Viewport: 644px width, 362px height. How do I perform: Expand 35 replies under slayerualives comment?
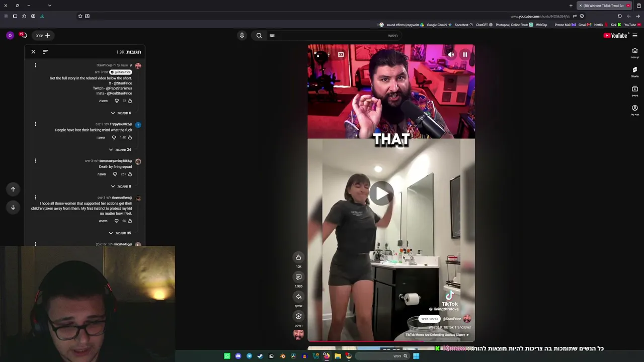(120, 233)
